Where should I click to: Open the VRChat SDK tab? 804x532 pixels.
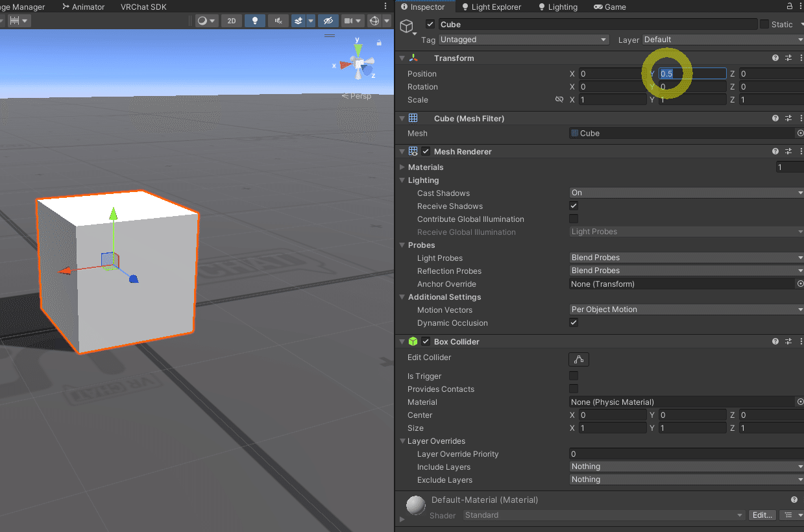[144, 7]
